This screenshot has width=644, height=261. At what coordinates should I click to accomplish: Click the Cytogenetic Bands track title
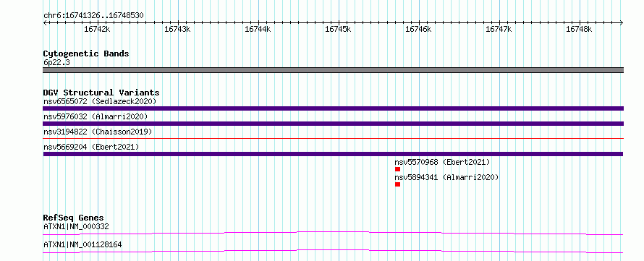click(x=86, y=54)
